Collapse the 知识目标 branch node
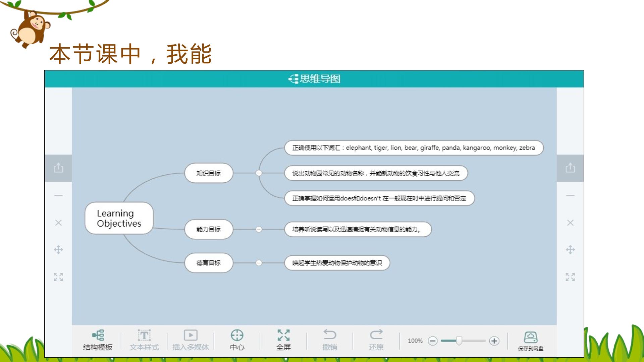The width and height of the screenshot is (644, 362). (x=259, y=173)
